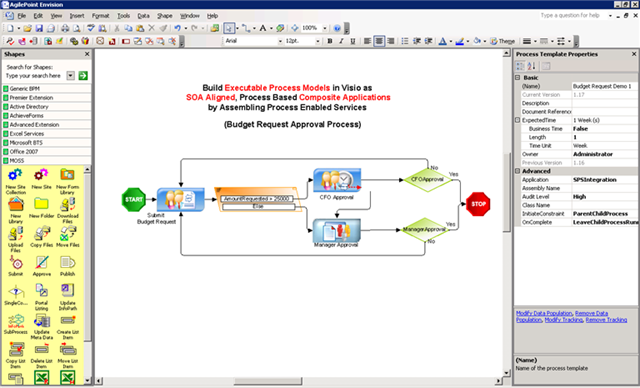Select the Update InfoPath shape
The image size is (640, 388).
(67, 297)
